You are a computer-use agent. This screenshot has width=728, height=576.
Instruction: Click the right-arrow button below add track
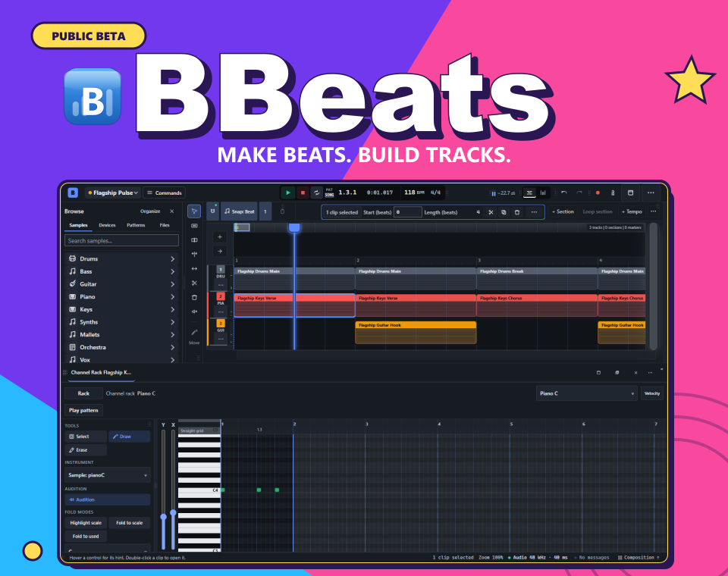[220, 251]
